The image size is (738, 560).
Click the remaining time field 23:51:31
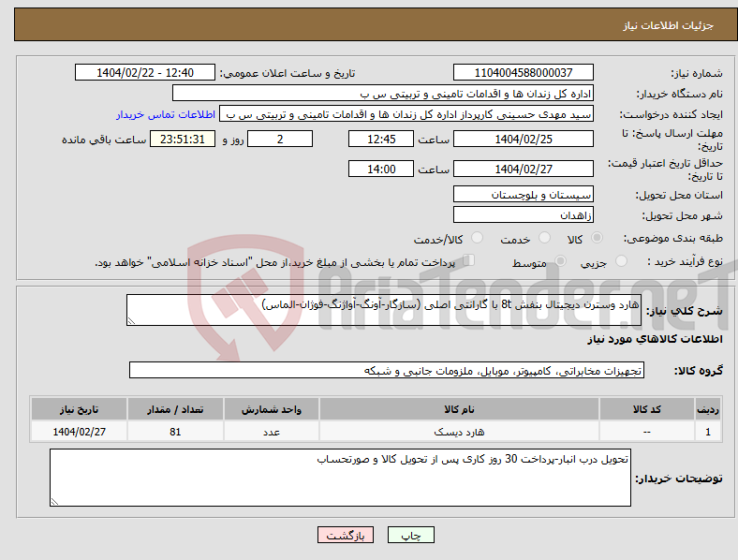pyautogui.click(x=183, y=139)
